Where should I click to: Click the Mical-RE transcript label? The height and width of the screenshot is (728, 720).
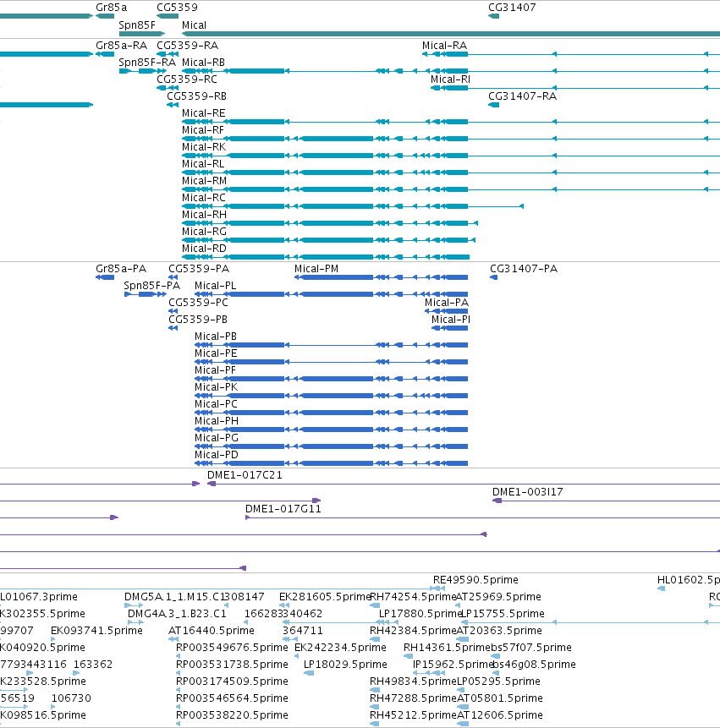pyautogui.click(x=204, y=113)
